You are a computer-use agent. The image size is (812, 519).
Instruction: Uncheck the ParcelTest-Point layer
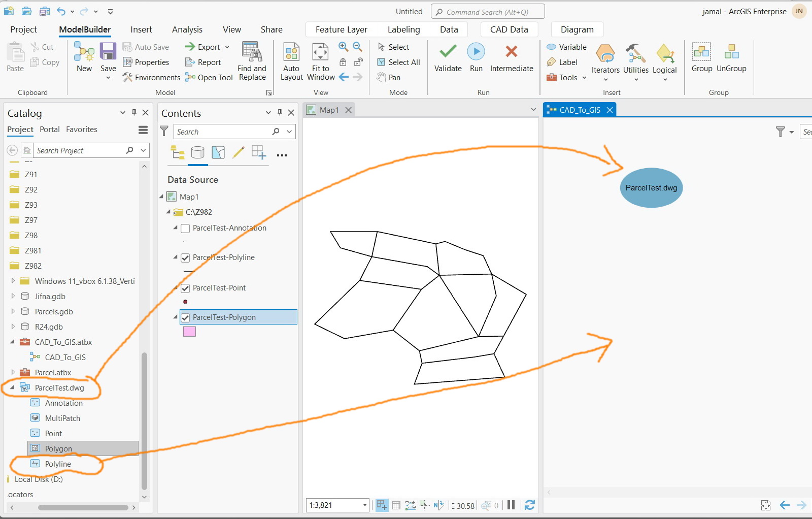185,288
